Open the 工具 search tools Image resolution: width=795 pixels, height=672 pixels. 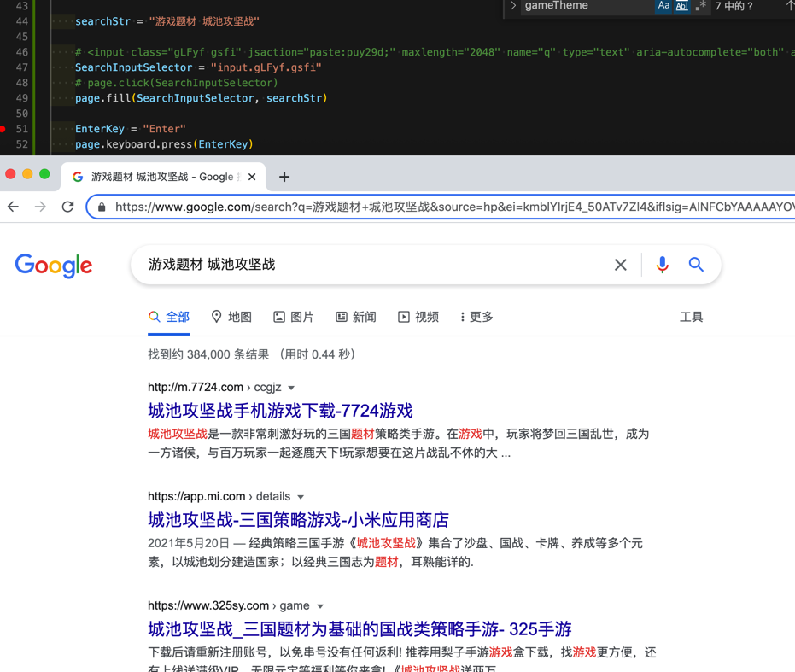(692, 317)
